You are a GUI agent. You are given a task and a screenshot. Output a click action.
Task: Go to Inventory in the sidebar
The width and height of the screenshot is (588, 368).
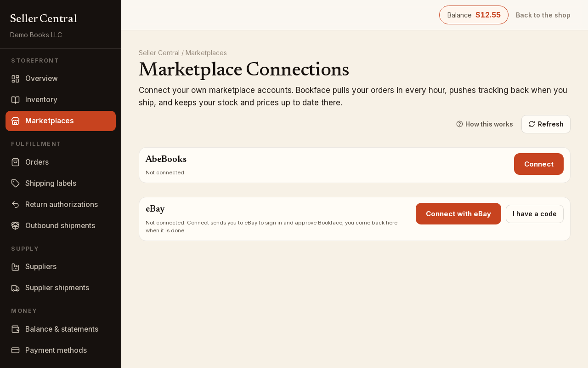pos(61,100)
